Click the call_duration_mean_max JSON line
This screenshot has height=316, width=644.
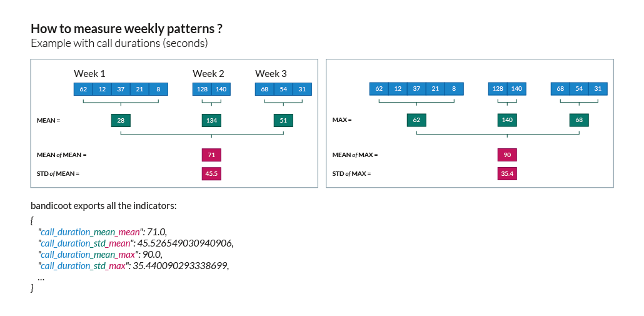pos(101,255)
